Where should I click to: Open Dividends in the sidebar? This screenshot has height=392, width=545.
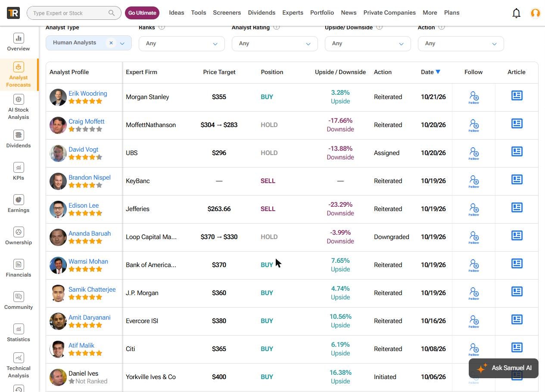pos(19,139)
